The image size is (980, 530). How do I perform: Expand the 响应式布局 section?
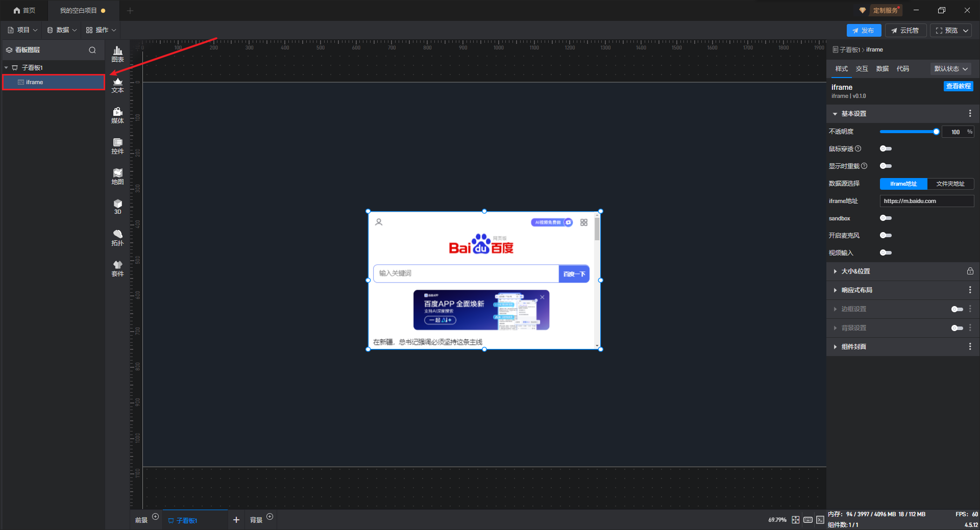pos(835,290)
